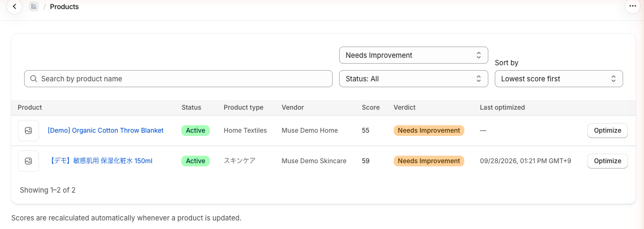Click Active badge in Throw Blanket row
Image resolution: width=644 pixels, height=229 pixels.
click(195, 131)
